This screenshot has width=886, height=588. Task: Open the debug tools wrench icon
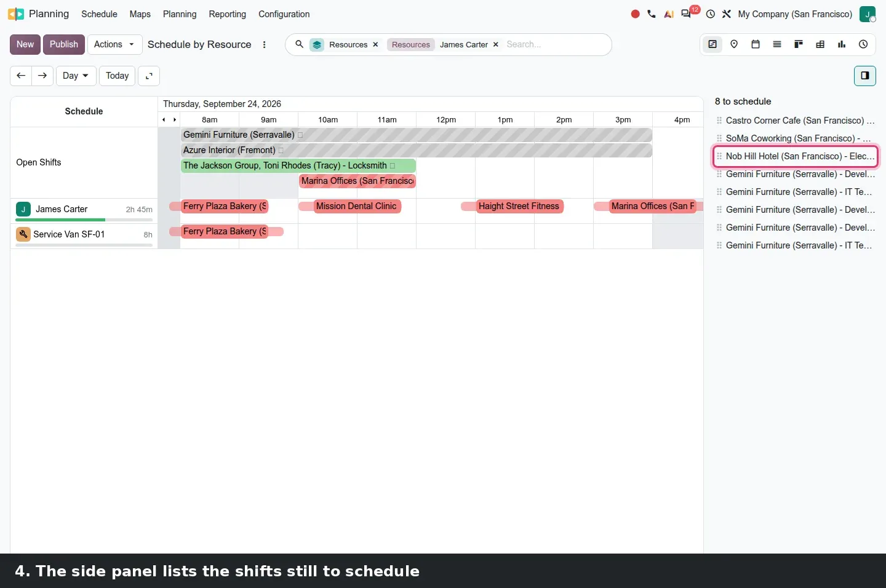point(727,14)
